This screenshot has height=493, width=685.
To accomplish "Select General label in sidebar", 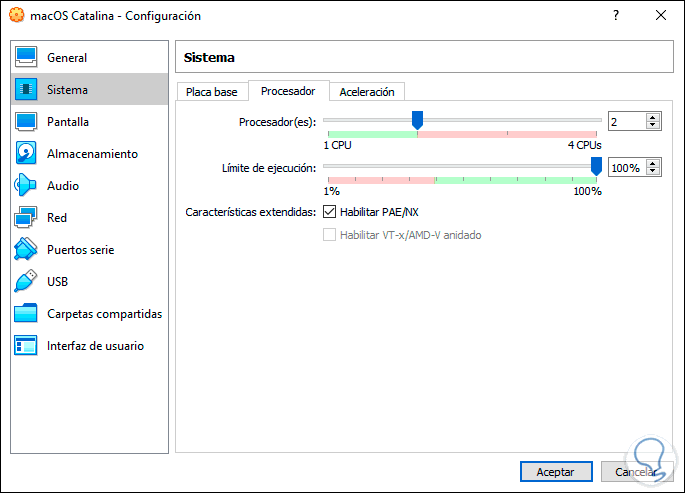I will tap(67, 58).
